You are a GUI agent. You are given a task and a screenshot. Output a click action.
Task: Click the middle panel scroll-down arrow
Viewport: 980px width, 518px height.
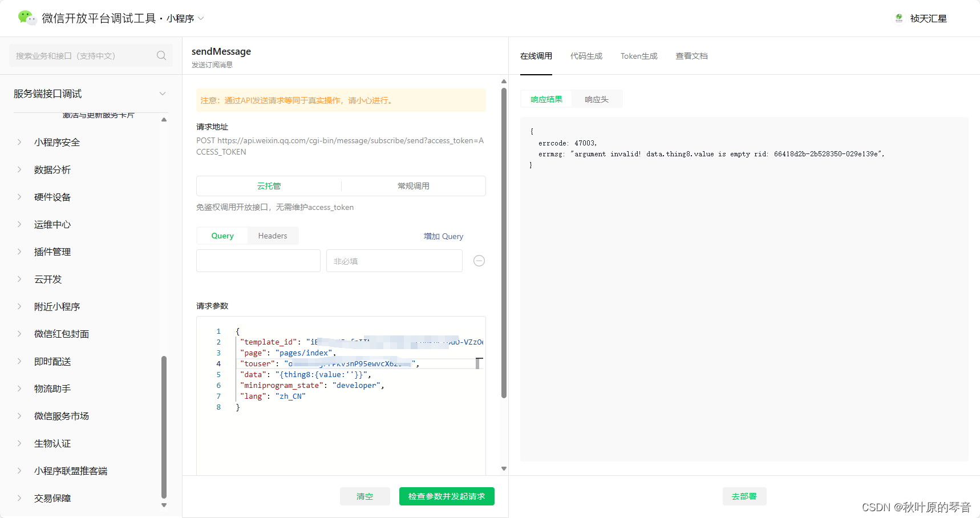(x=504, y=468)
